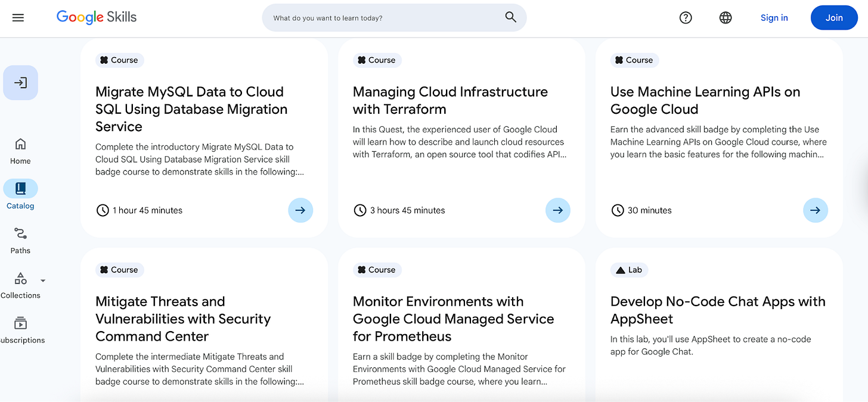868x402 pixels.
Task: Open Paths in sidebar
Action: 20,240
